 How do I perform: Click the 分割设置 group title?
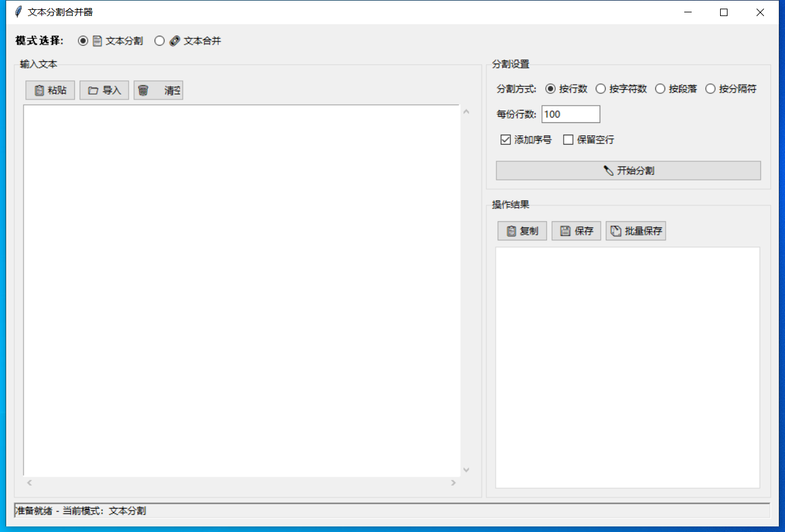[511, 64]
